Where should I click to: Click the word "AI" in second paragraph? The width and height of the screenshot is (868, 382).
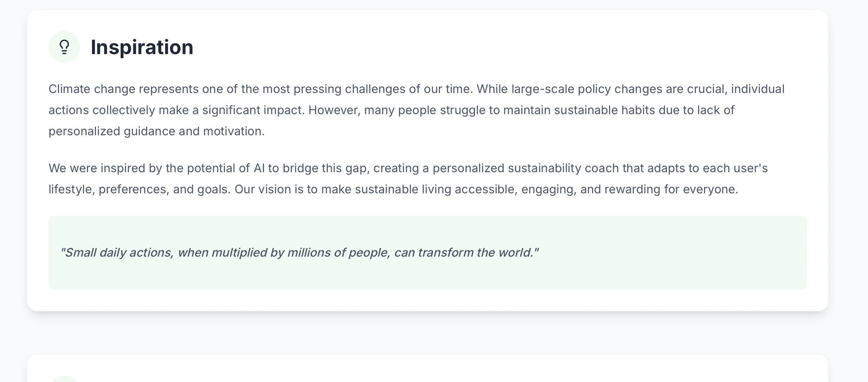coord(259,168)
